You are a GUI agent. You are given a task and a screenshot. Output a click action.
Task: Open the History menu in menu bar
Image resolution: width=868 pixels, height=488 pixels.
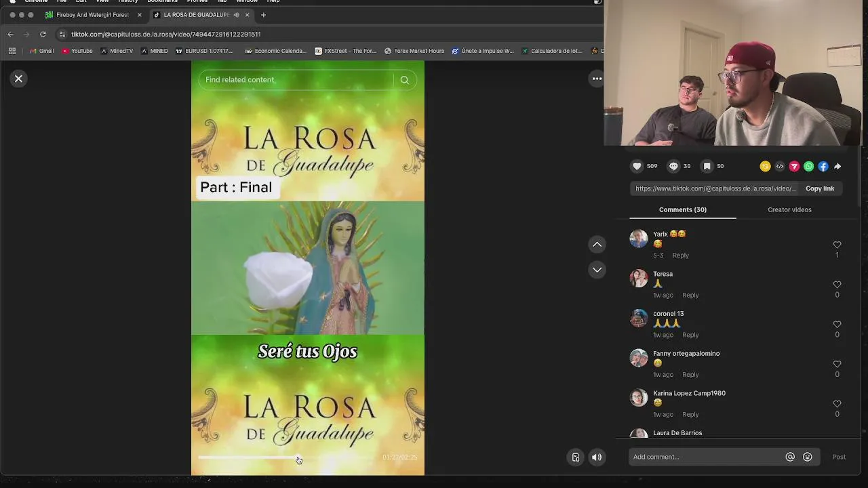127,1
